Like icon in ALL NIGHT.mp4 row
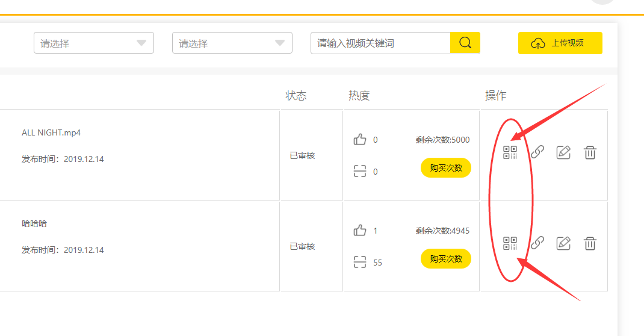644x336 pixels. (360, 140)
